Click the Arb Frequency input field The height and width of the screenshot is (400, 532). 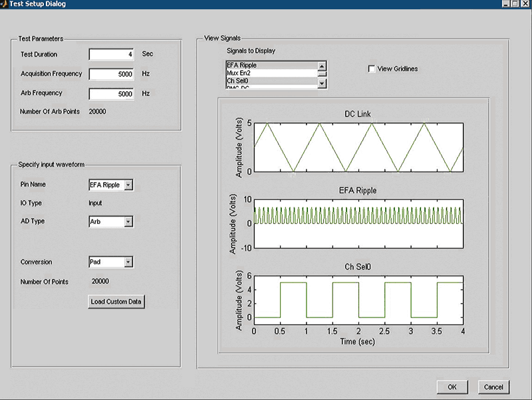point(112,94)
